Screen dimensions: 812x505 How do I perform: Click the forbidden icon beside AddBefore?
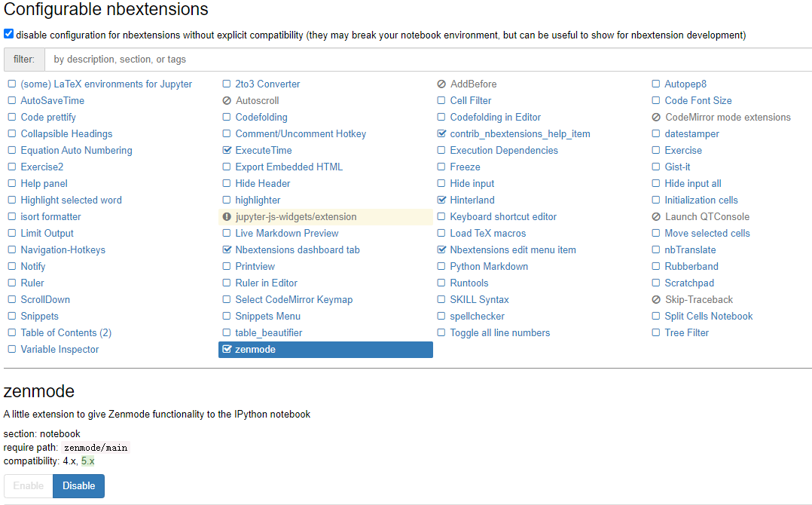pyautogui.click(x=441, y=84)
